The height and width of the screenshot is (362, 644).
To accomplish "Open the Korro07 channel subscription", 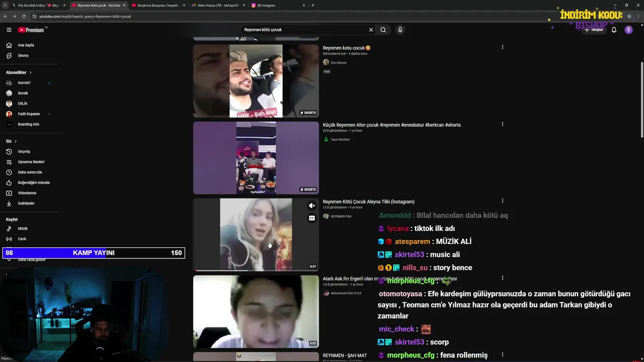I will pos(24,83).
